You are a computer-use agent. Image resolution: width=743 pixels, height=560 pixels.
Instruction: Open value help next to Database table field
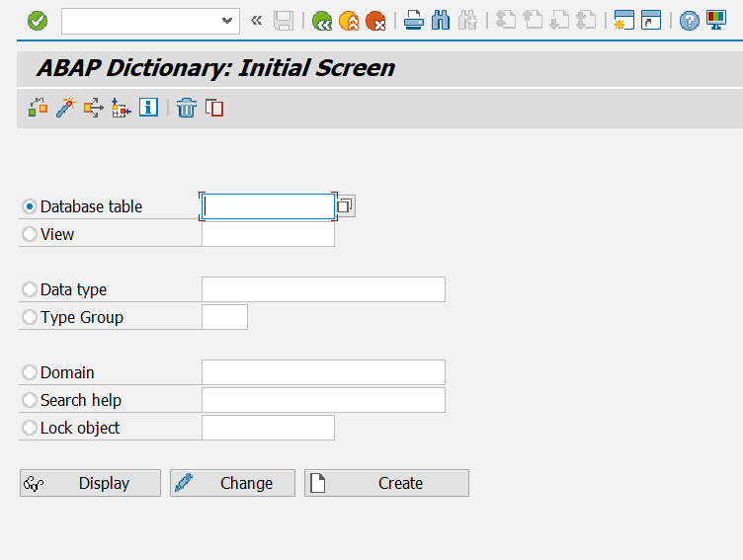pos(345,206)
